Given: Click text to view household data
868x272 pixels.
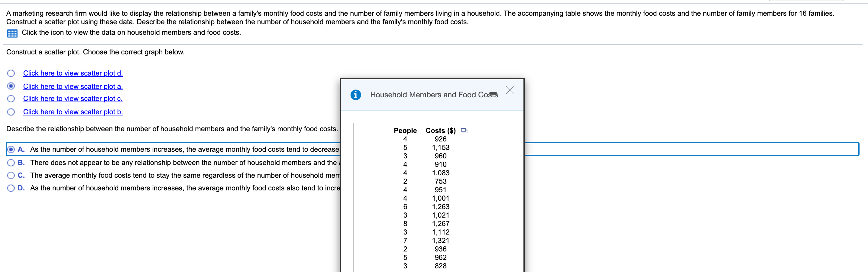Looking at the screenshot, I should pos(131,33).
